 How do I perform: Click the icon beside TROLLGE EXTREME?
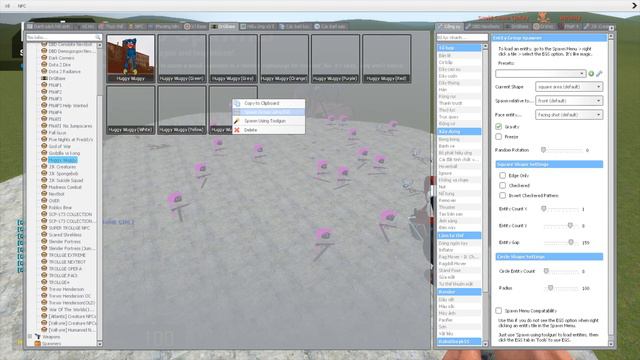click(x=44, y=255)
